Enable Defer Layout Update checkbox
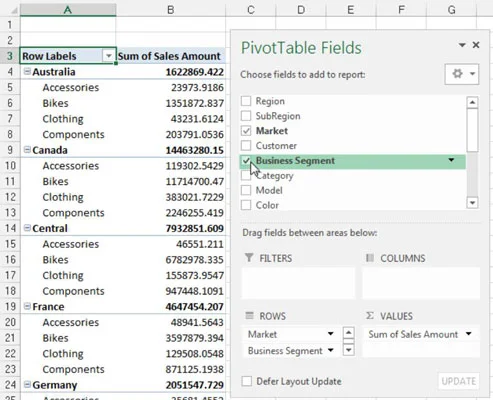493x400 pixels. pos(247,381)
